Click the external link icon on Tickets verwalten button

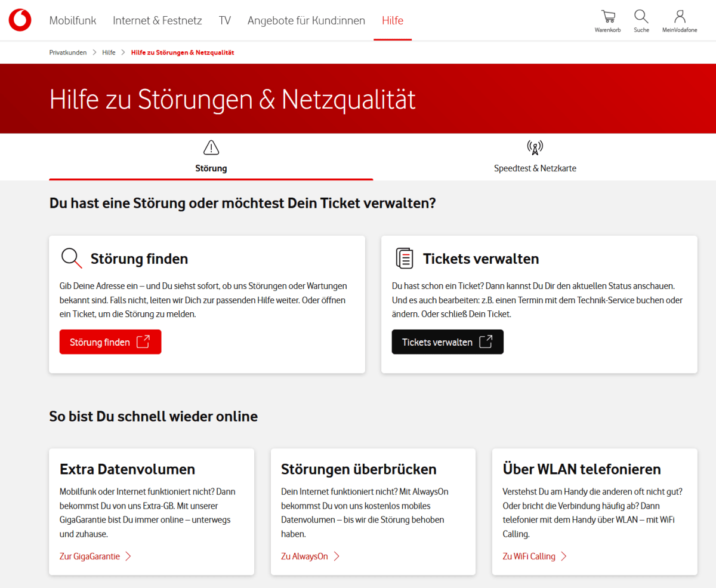(x=487, y=341)
